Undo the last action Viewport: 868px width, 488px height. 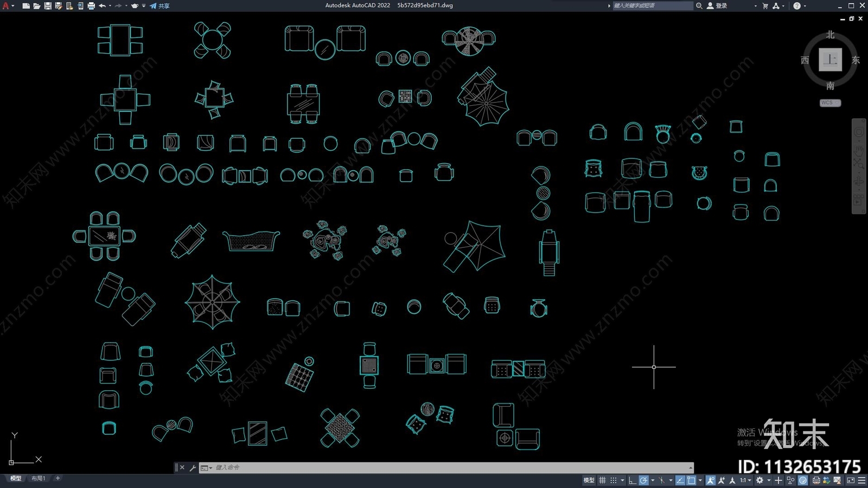[102, 6]
